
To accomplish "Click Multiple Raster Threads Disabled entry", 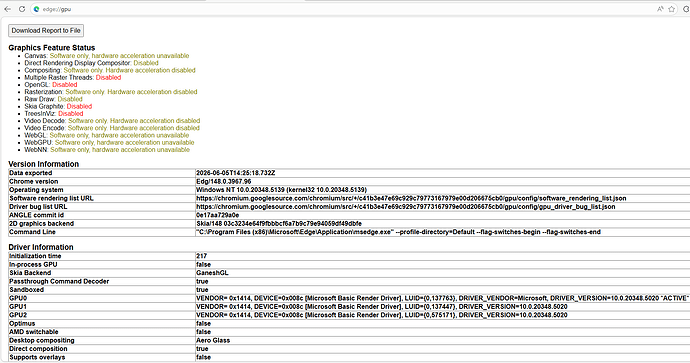I will click(x=73, y=77).
